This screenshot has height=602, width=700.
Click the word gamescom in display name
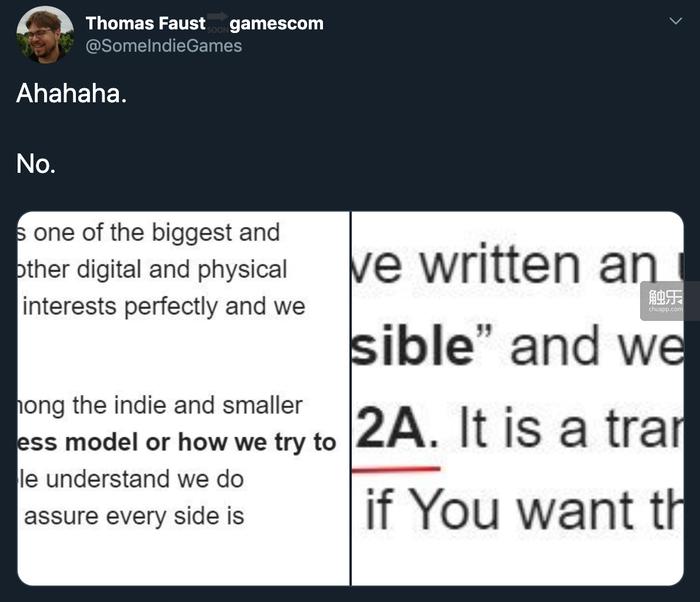tap(277, 23)
